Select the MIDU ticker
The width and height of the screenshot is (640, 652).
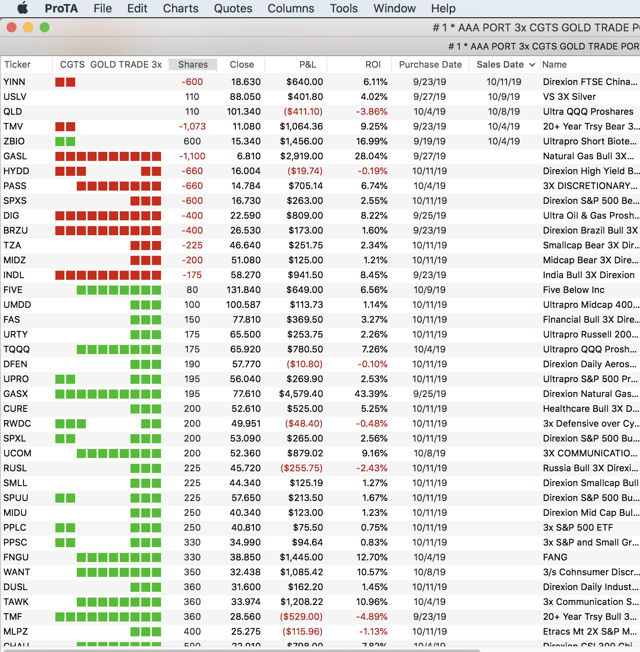point(15,513)
